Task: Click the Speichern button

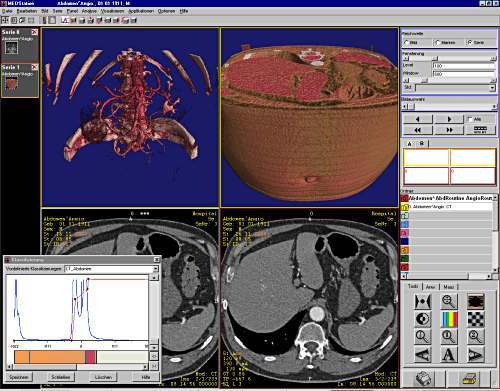Action: (x=19, y=377)
